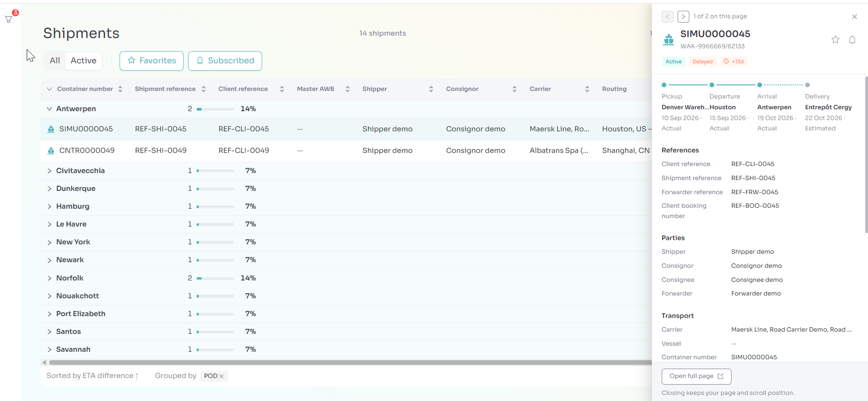Viewport: 868px width, 401px height.
Task: Subscribe using the bell icon in detail panel
Action: pyautogui.click(x=853, y=40)
